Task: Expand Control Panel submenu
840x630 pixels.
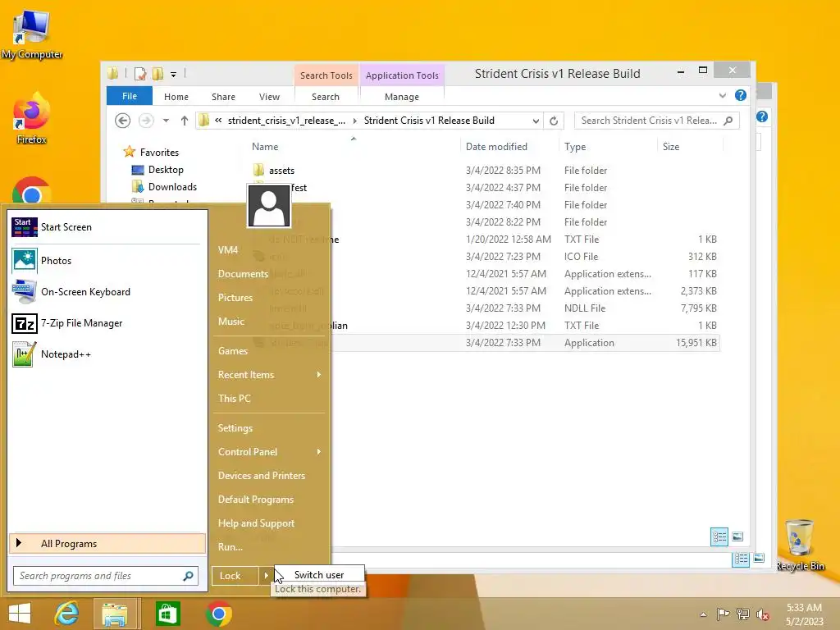Action: (269, 452)
